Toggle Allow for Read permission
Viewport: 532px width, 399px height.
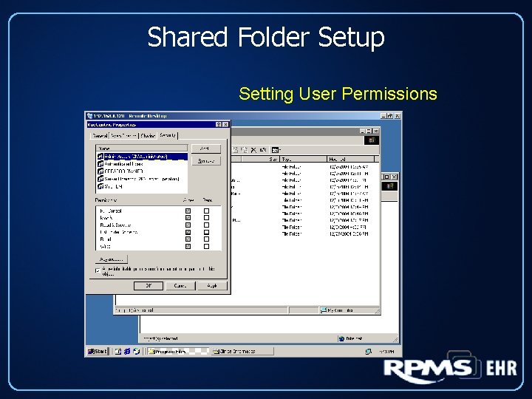click(188, 239)
